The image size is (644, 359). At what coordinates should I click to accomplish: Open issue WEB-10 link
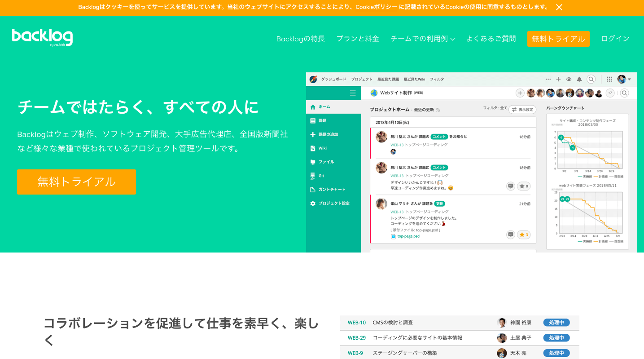(357, 323)
